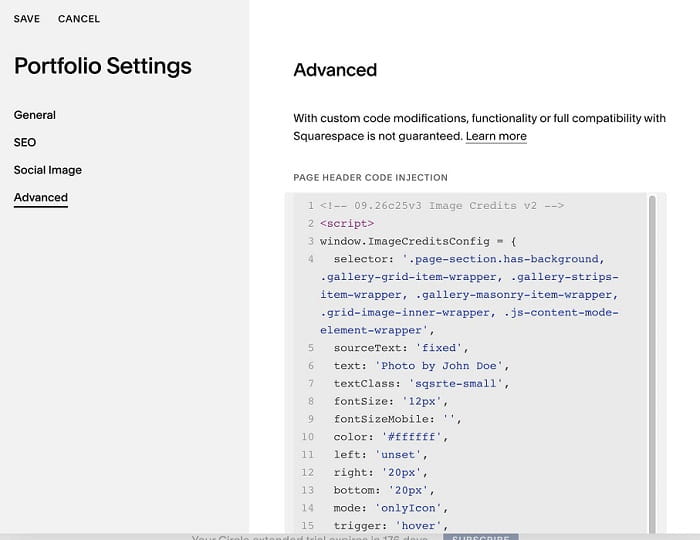Viewport: 700px width, 540px height.
Task: Open the Learn more link
Action: pyautogui.click(x=496, y=136)
